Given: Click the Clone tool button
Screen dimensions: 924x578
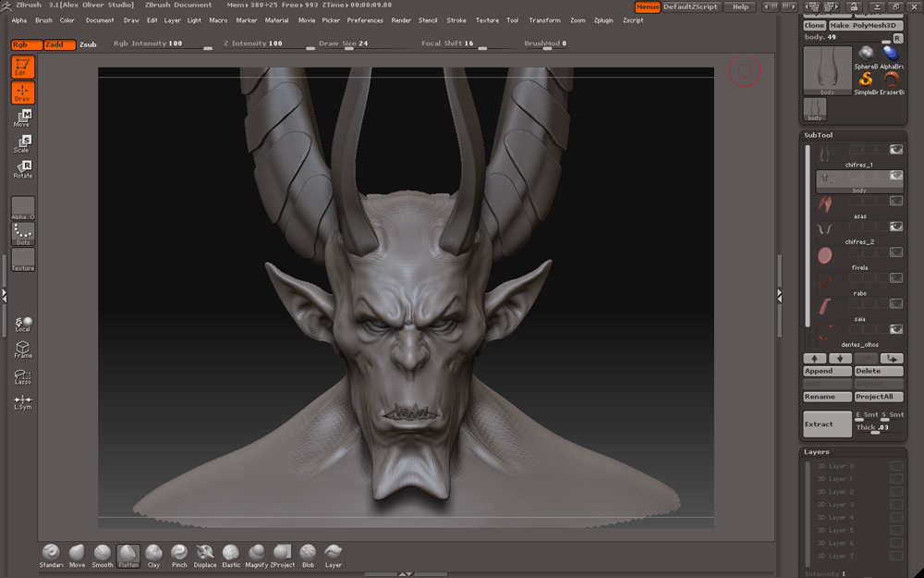Looking at the screenshot, I should click(x=814, y=25).
